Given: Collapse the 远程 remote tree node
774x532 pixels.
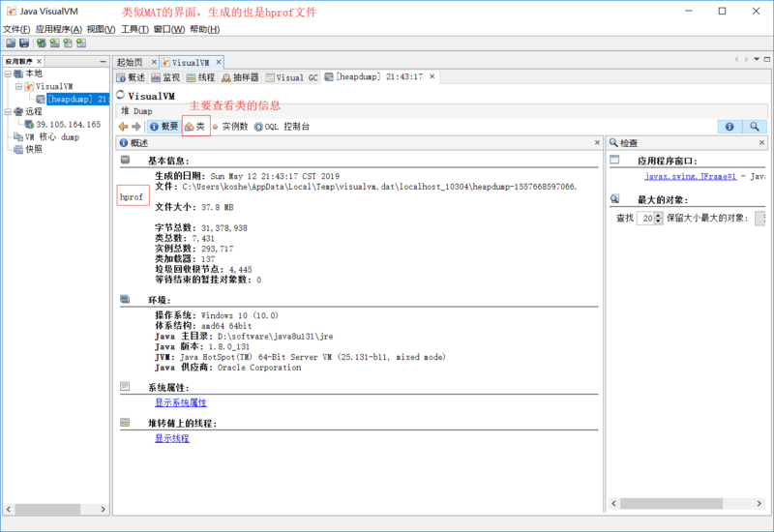Looking at the screenshot, I should click(x=8, y=111).
